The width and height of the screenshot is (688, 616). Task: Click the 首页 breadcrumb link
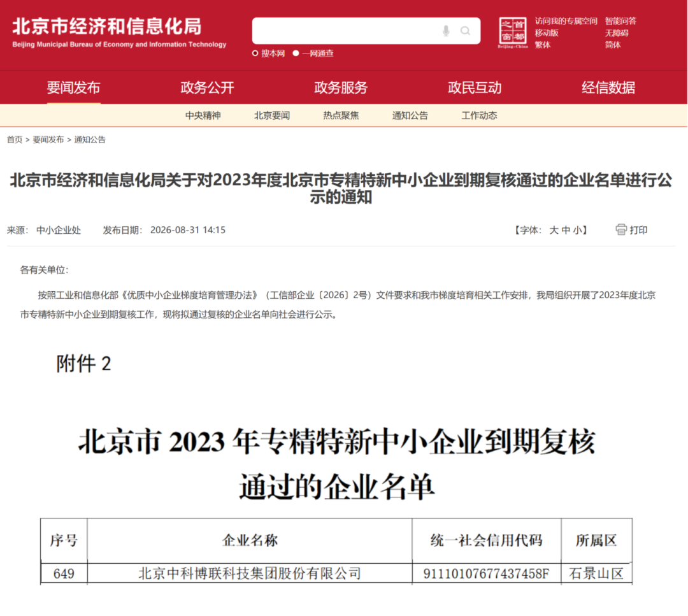pyautogui.click(x=15, y=140)
